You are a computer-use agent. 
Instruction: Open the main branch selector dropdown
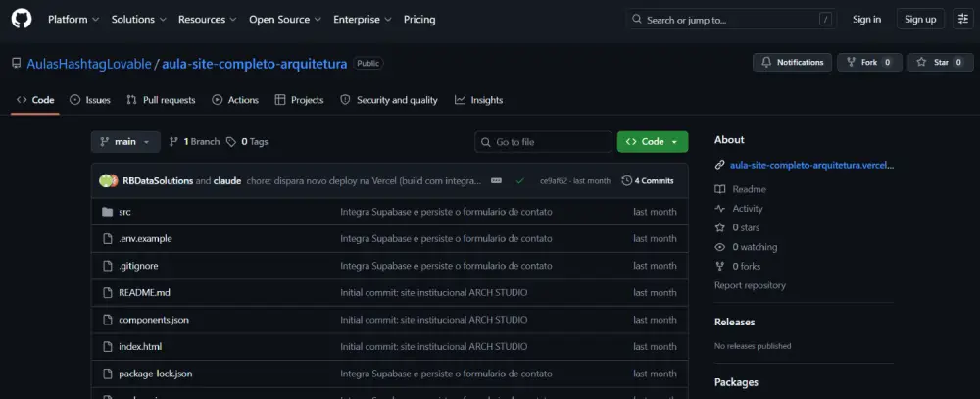click(125, 142)
